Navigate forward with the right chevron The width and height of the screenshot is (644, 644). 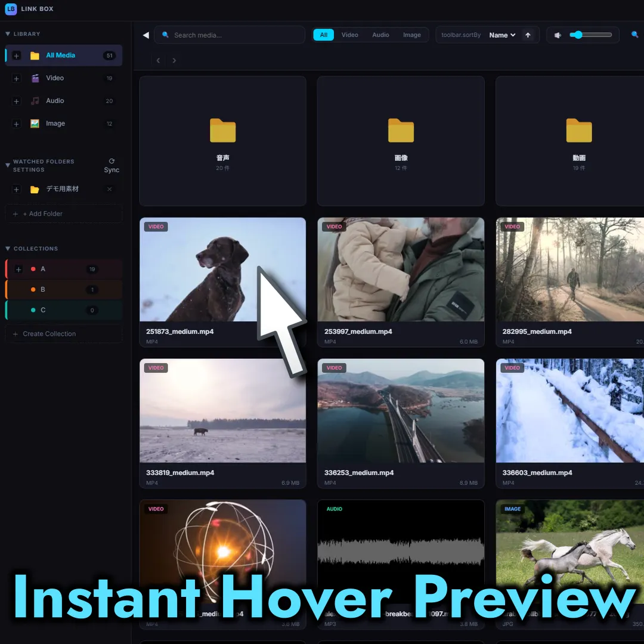(174, 60)
